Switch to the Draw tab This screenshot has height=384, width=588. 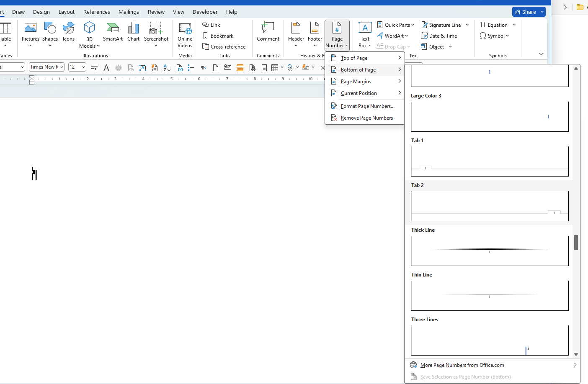[18, 12]
